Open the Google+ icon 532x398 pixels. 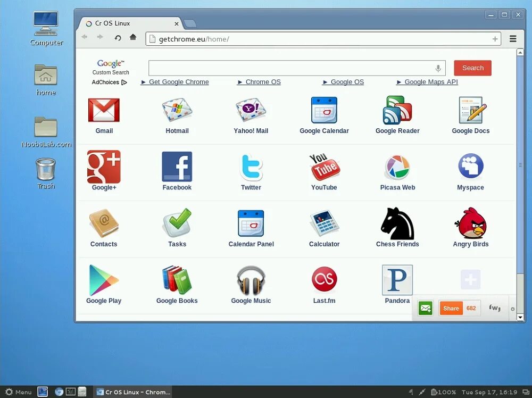point(104,167)
